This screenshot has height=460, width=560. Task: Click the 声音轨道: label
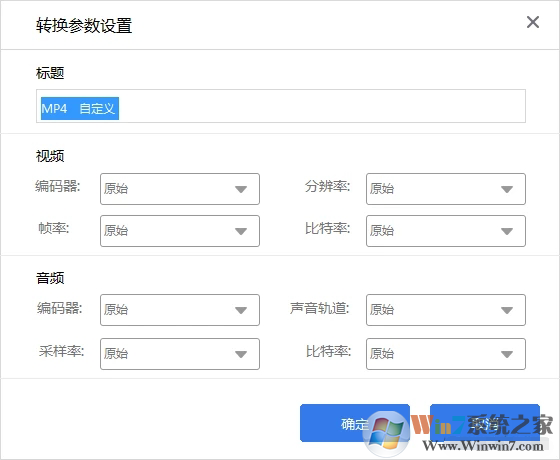319,308
